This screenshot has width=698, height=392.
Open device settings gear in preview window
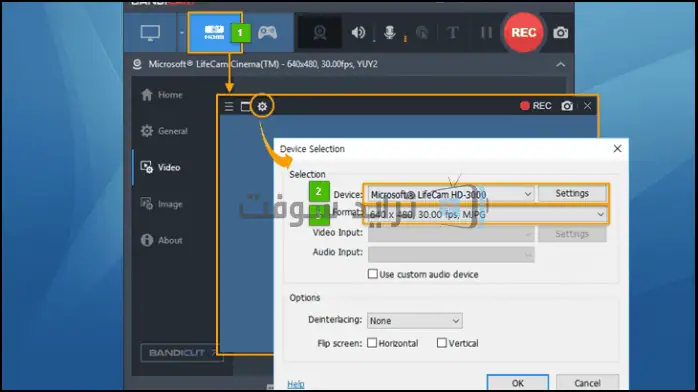[262, 106]
